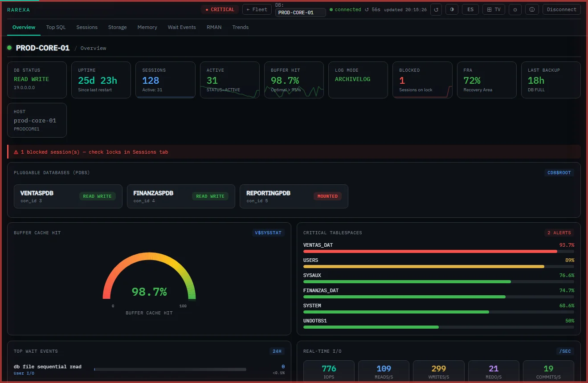
Task: Click the 299 WRITES/S tile
Action: point(439,371)
